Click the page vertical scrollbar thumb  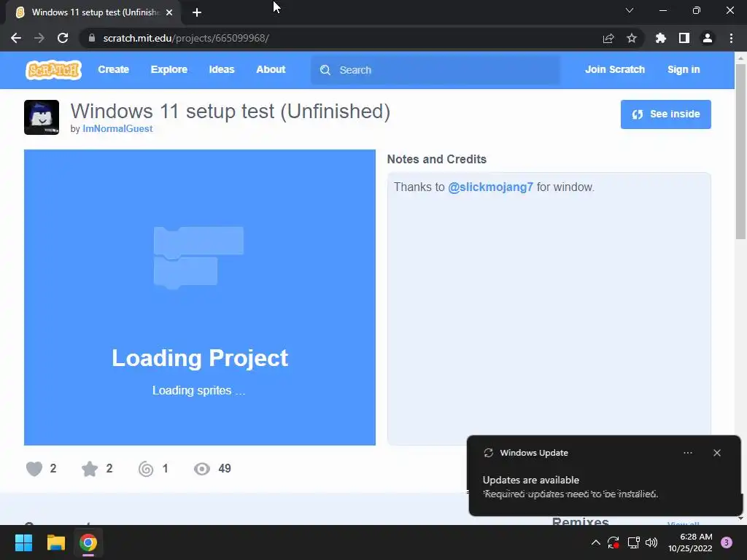pos(740,152)
